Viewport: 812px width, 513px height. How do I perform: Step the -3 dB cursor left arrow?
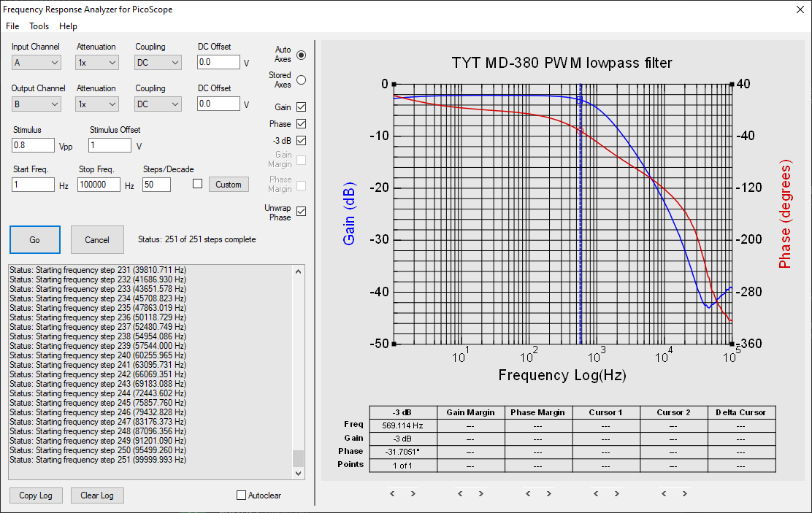click(392, 493)
